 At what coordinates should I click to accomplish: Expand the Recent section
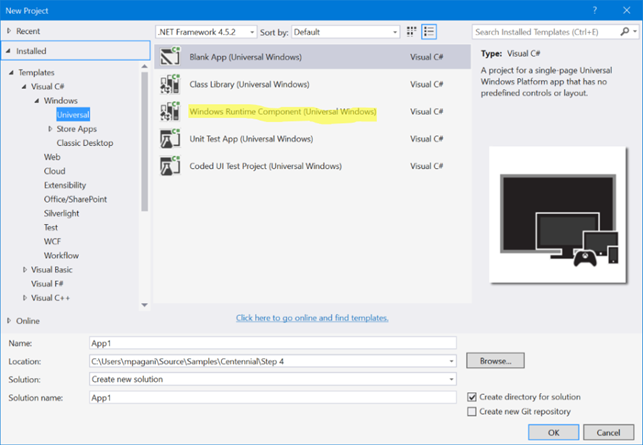[x=9, y=31]
